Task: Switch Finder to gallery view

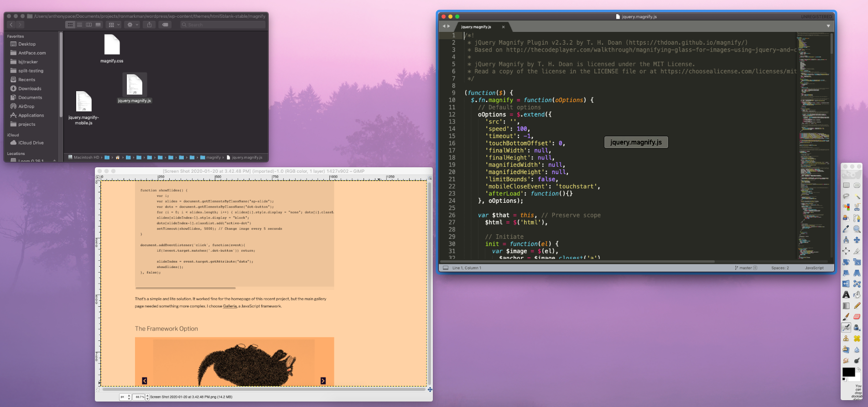Action: tap(98, 25)
